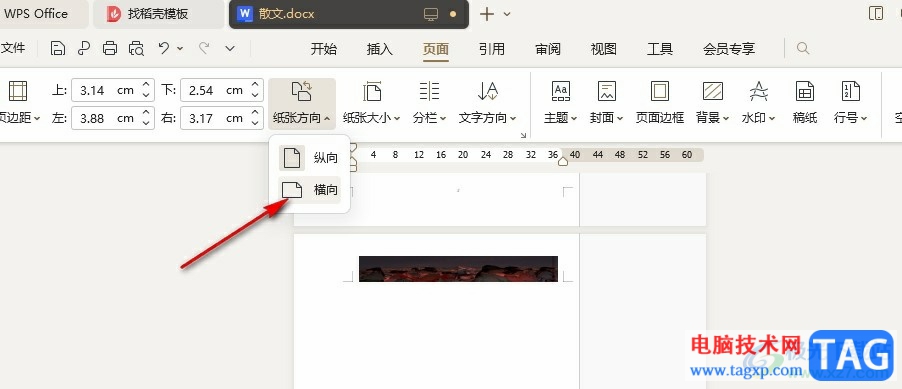
Task: Switch to the 找稻壳模板 tab
Action: [x=158, y=14]
